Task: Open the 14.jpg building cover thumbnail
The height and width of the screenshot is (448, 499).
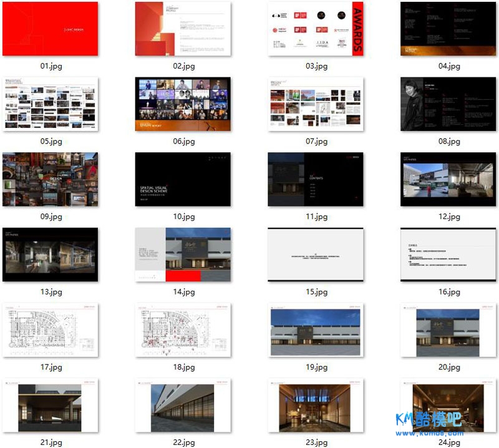Action: (183, 255)
